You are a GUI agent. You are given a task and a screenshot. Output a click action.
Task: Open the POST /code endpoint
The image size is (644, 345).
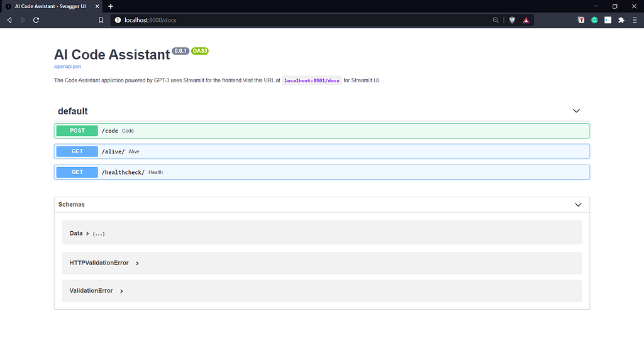click(322, 131)
